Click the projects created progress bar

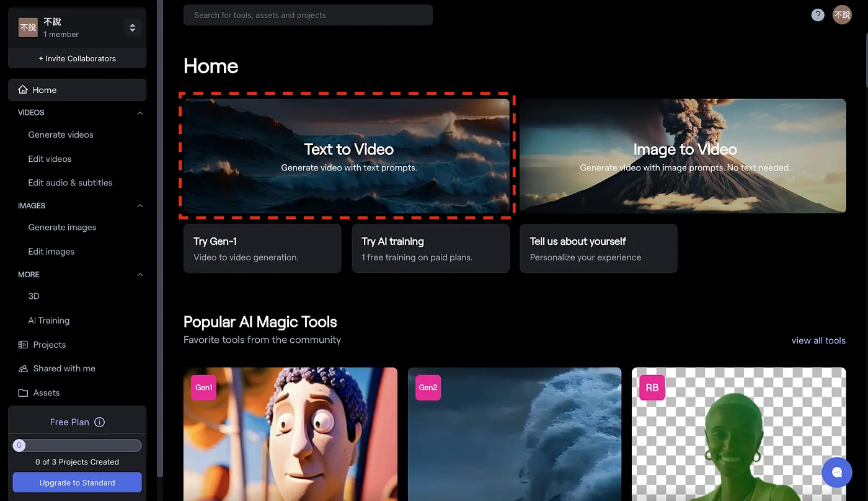[77, 445]
